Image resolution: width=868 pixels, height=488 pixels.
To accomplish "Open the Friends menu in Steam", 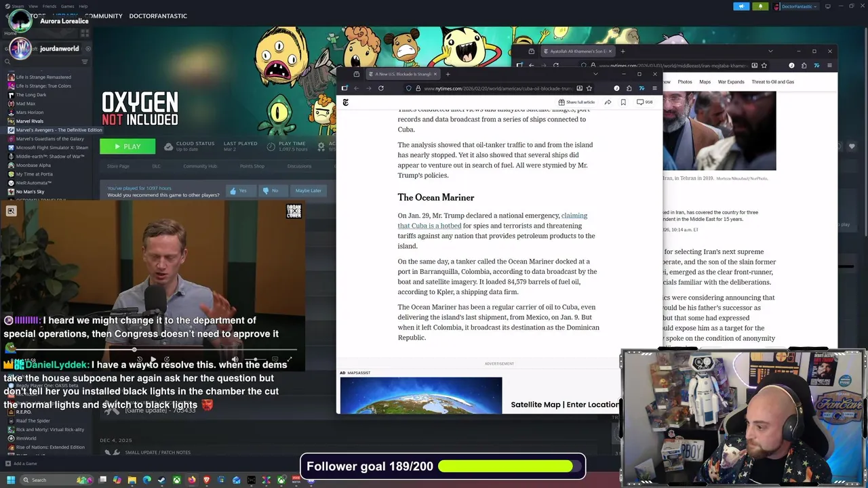I will [50, 6].
